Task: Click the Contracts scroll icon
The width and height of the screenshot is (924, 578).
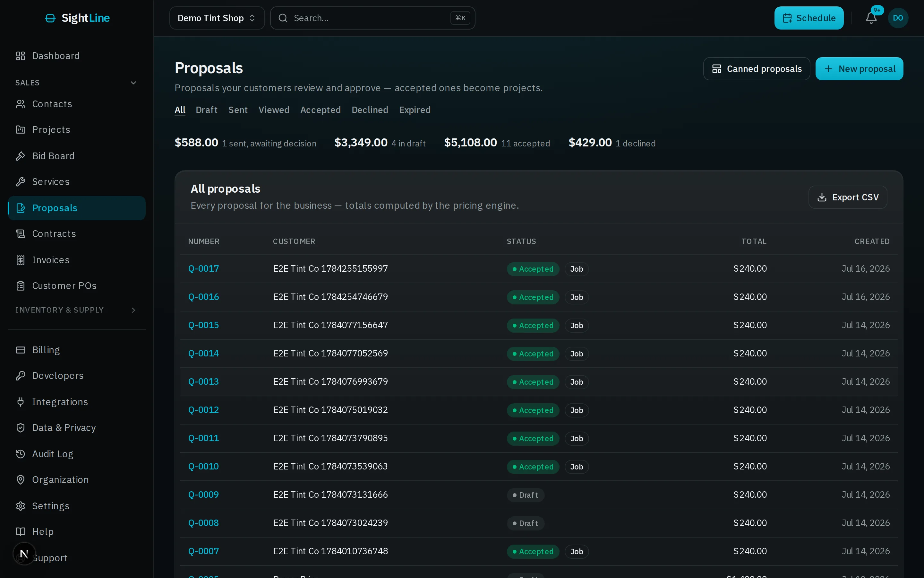Action: (x=21, y=233)
